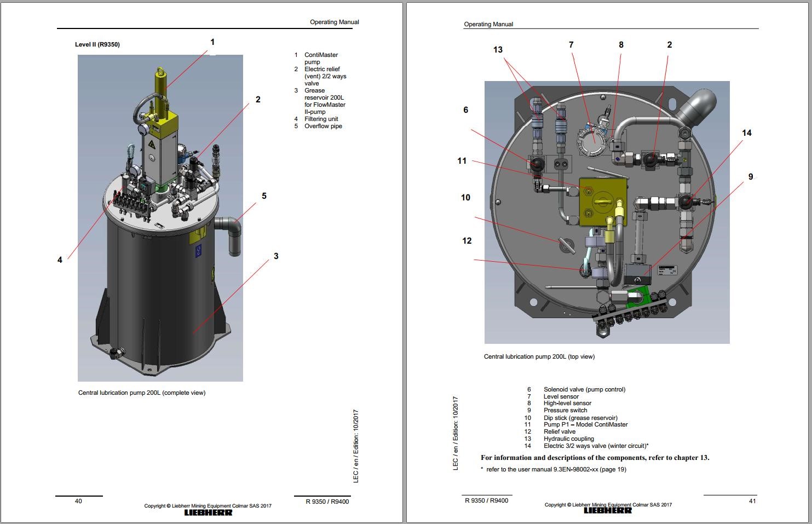Click the Operating Manual header text
This screenshot has width=812, height=524.
335,22
